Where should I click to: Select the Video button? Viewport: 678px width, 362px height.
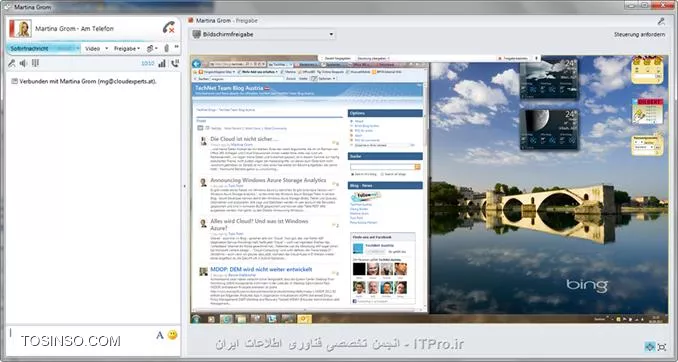[93, 48]
